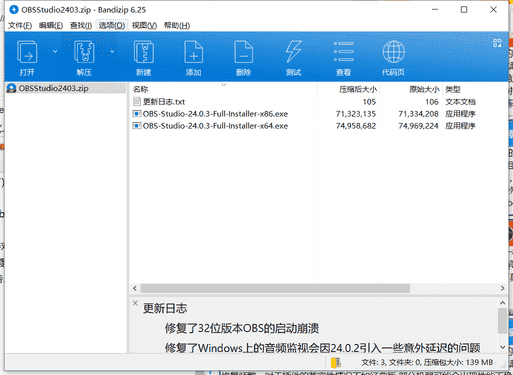This screenshot has height=375, width=513.
Task: Expand the dropdown arrow beside Extract (解压)
Action: pyautogui.click(x=112, y=51)
